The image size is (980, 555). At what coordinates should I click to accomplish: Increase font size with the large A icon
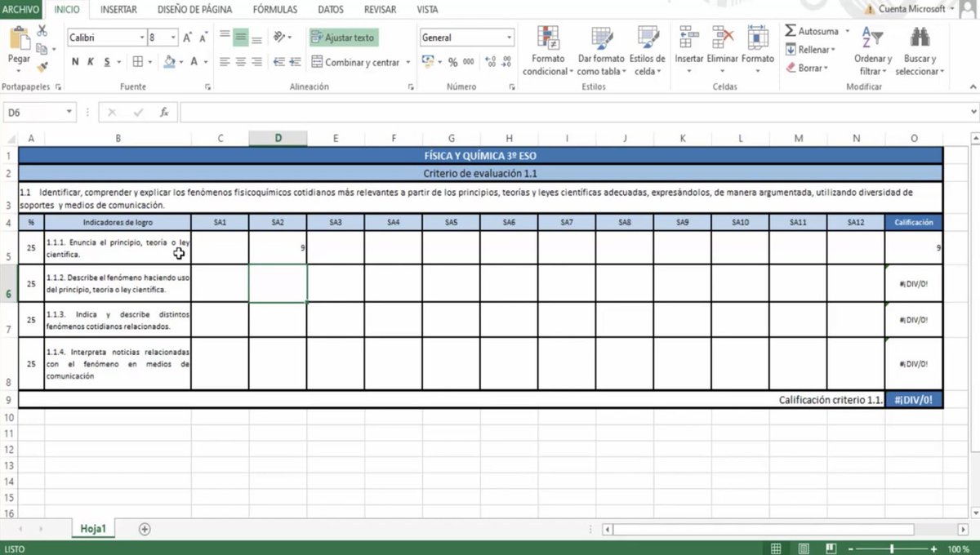coord(187,38)
